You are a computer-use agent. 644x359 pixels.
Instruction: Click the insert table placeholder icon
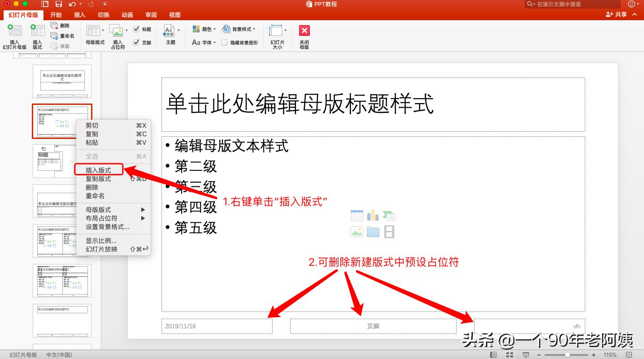tap(357, 216)
